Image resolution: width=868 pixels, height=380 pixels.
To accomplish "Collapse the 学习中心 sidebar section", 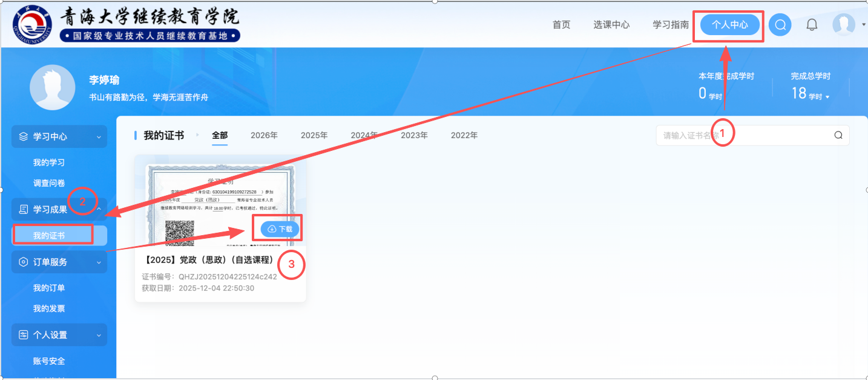I will tap(59, 136).
